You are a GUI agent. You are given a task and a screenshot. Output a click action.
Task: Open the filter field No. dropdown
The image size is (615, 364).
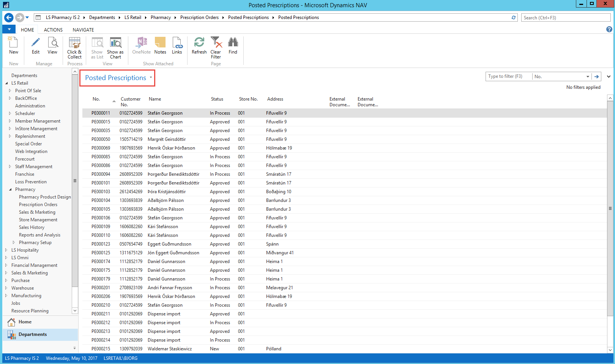click(x=588, y=77)
